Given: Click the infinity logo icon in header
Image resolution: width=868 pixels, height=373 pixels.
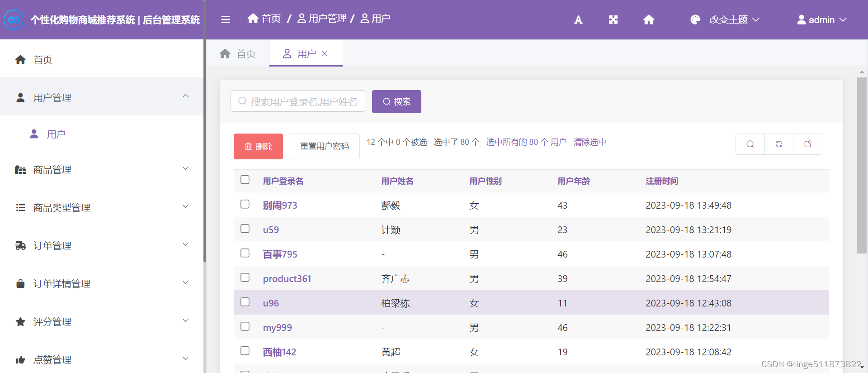Looking at the screenshot, I should [14, 19].
